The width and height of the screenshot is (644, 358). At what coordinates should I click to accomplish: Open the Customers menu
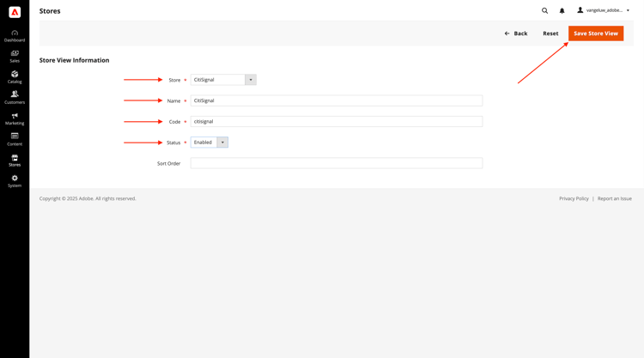pyautogui.click(x=15, y=98)
